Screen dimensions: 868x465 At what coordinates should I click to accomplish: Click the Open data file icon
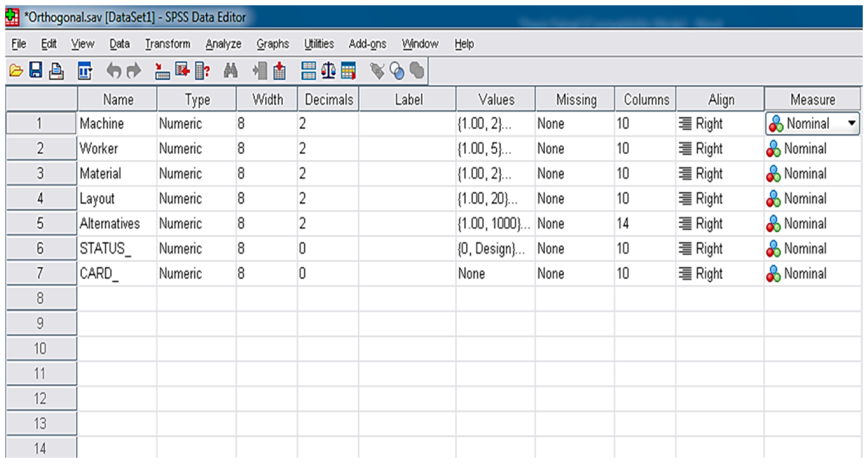16,71
